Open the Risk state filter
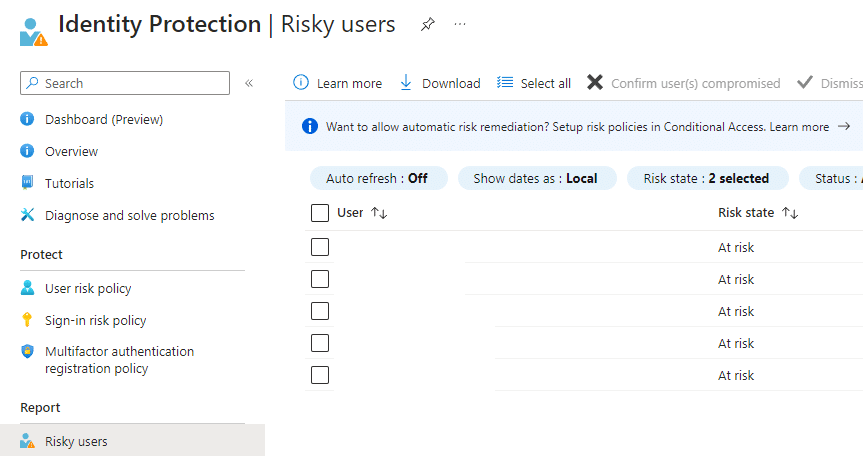863x464 pixels. coord(708,178)
